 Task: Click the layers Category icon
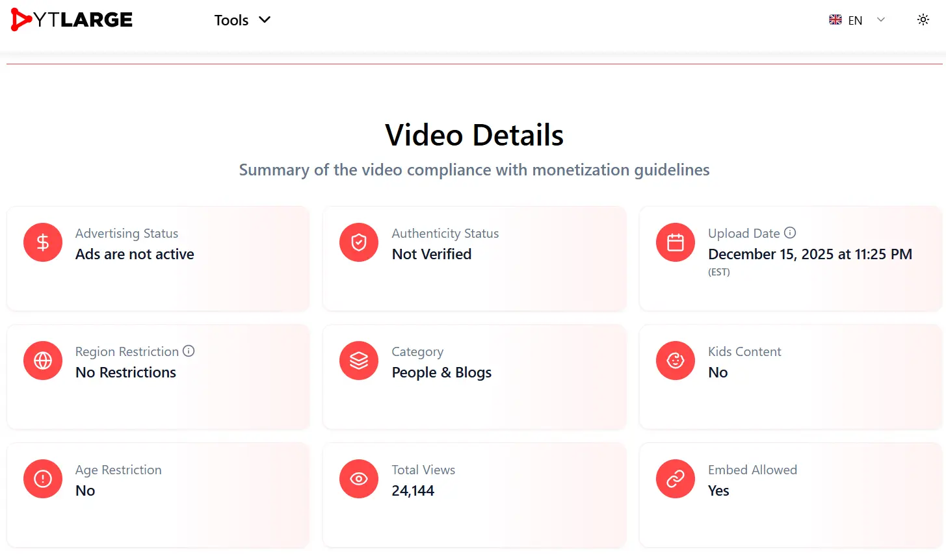click(x=359, y=361)
